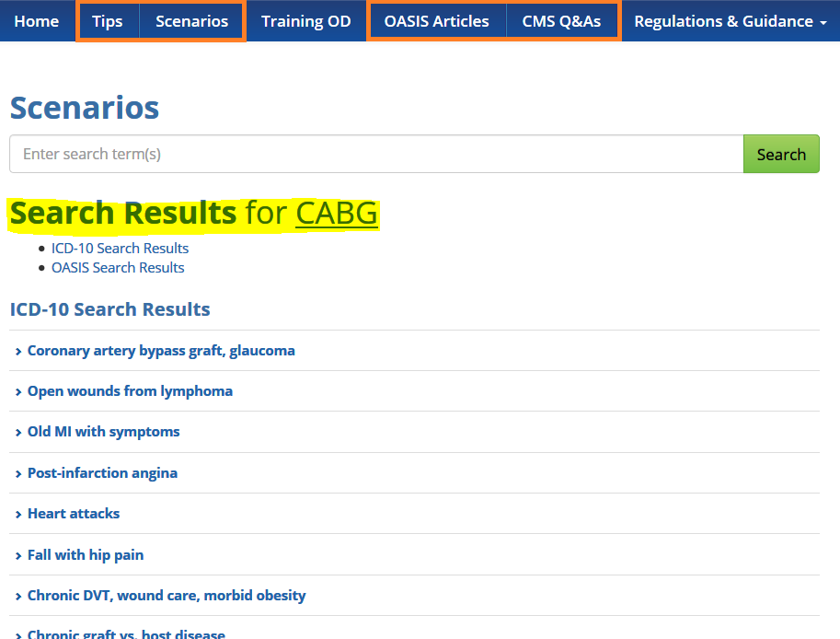Viewport: 840px width, 639px height.
Task: Open the Scenarios navigation item
Action: 191,21
